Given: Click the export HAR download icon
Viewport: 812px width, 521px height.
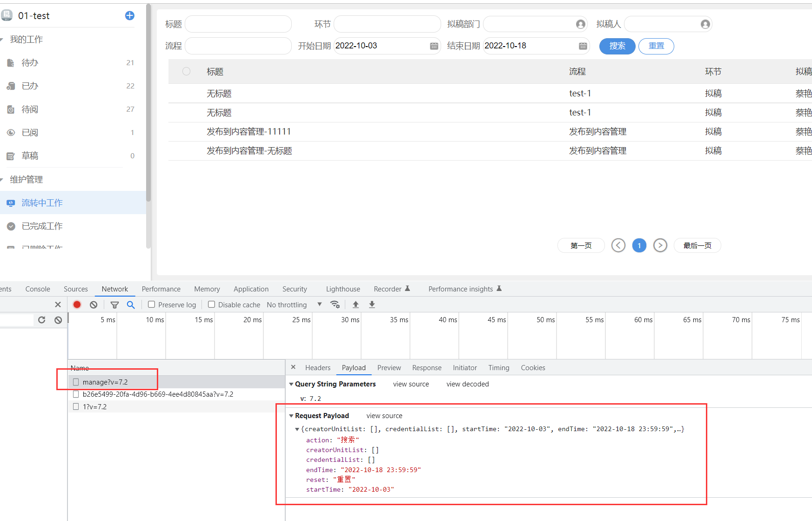Looking at the screenshot, I should 372,304.
